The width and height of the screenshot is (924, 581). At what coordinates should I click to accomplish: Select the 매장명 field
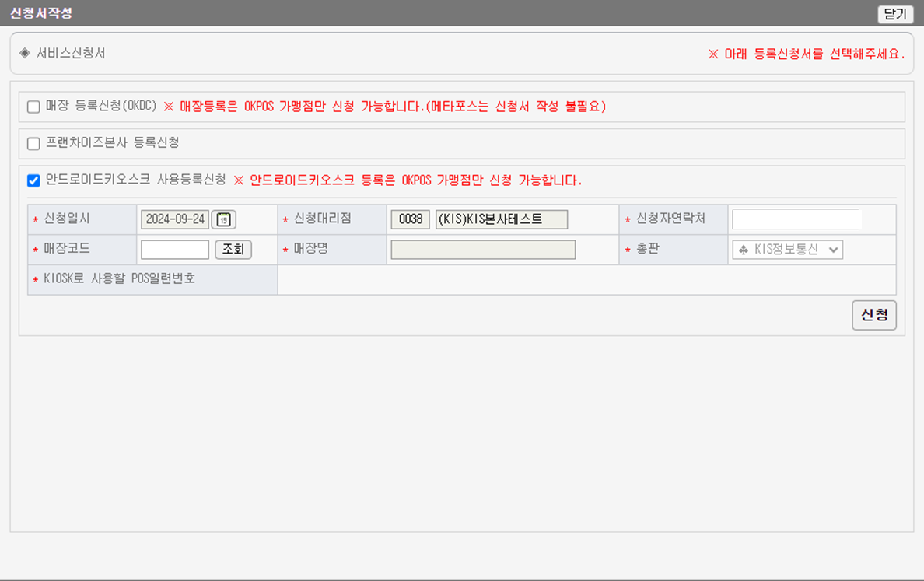pos(483,250)
